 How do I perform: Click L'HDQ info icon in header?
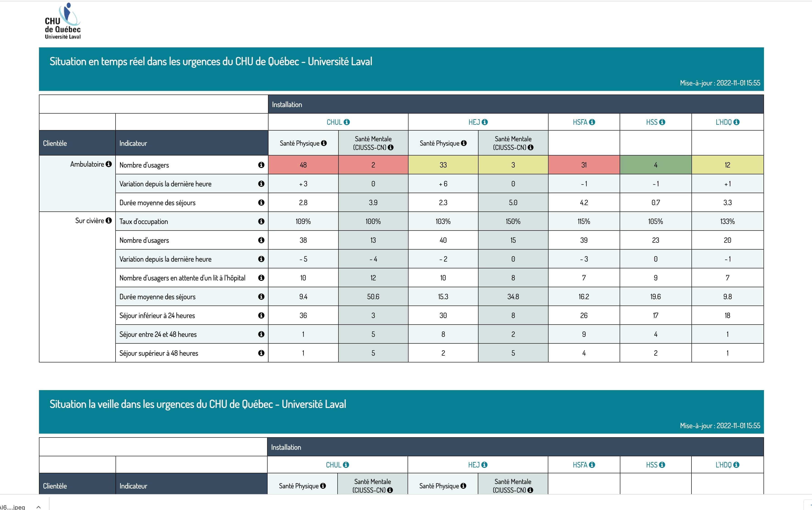pyautogui.click(x=737, y=122)
